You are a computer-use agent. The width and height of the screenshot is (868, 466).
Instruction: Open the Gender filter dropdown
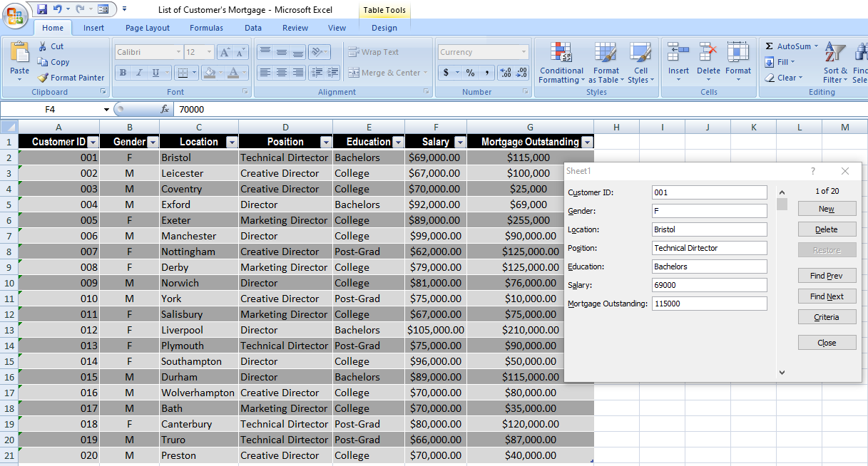(x=152, y=142)
